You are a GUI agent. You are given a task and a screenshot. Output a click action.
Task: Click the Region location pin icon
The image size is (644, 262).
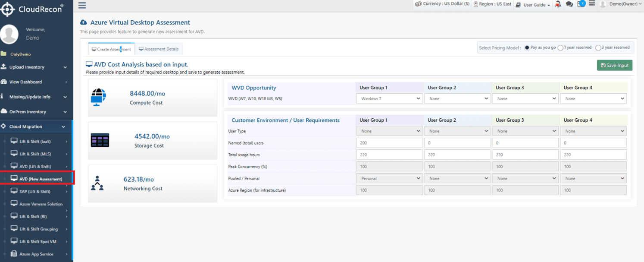(x=476, y=4)
